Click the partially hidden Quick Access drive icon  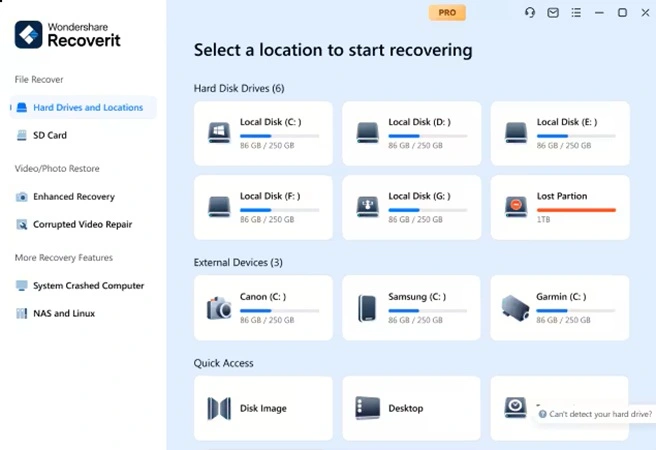(515, 408)
